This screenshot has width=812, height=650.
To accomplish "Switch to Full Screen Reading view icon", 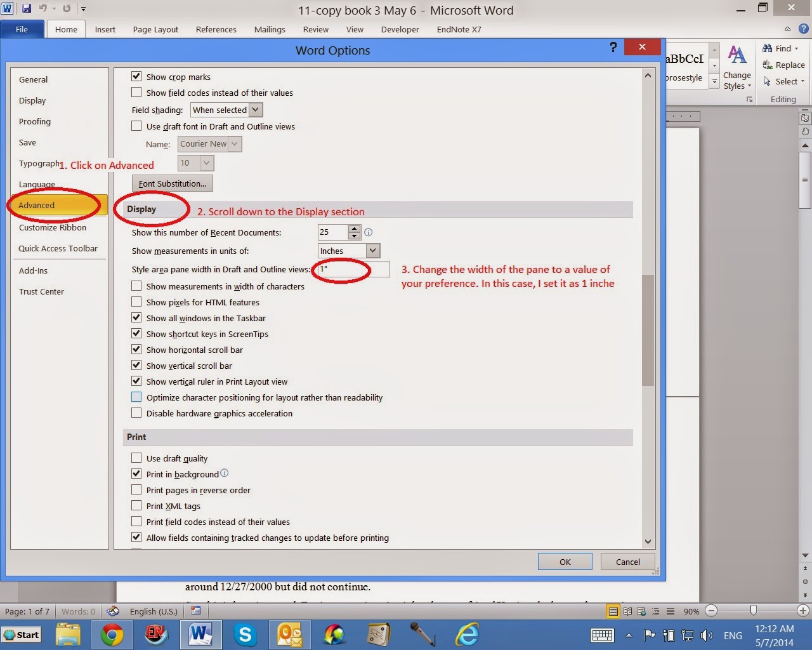I will (x=628, y=611).
